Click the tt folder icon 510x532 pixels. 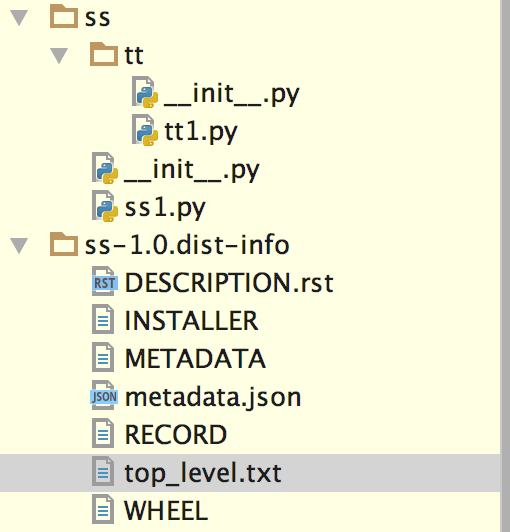tap(104, 54)
